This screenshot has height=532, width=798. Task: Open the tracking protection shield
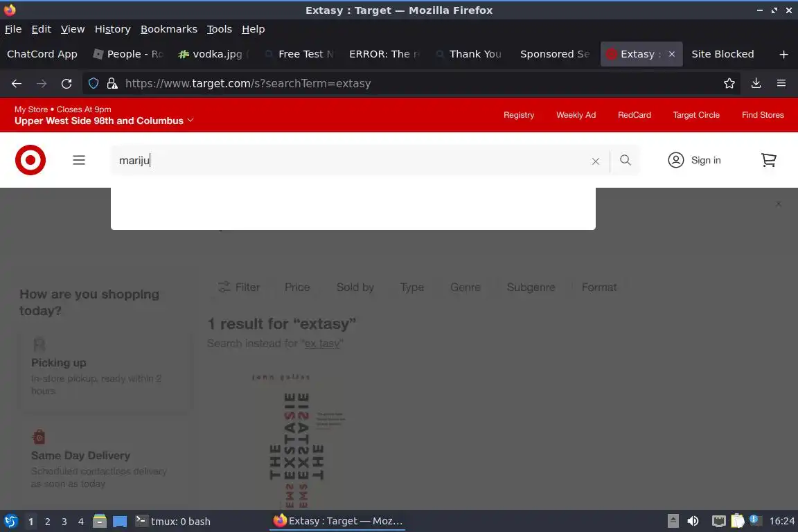(94, 84)
